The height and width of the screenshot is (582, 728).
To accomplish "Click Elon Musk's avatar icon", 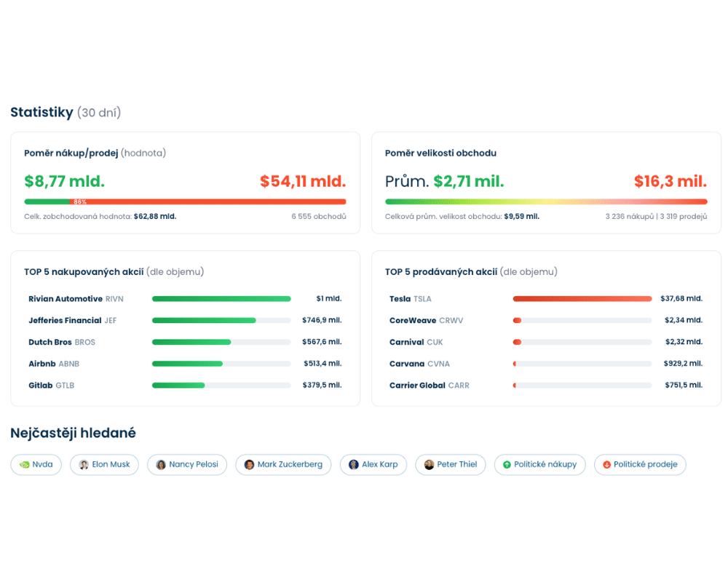I will tap(84, 465).
